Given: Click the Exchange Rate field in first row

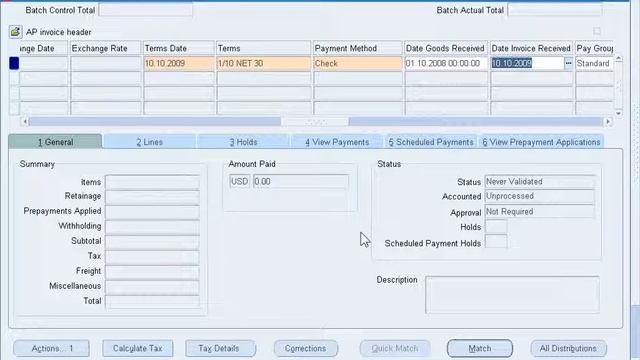Looking at the screenshot, I should point(106,63).
